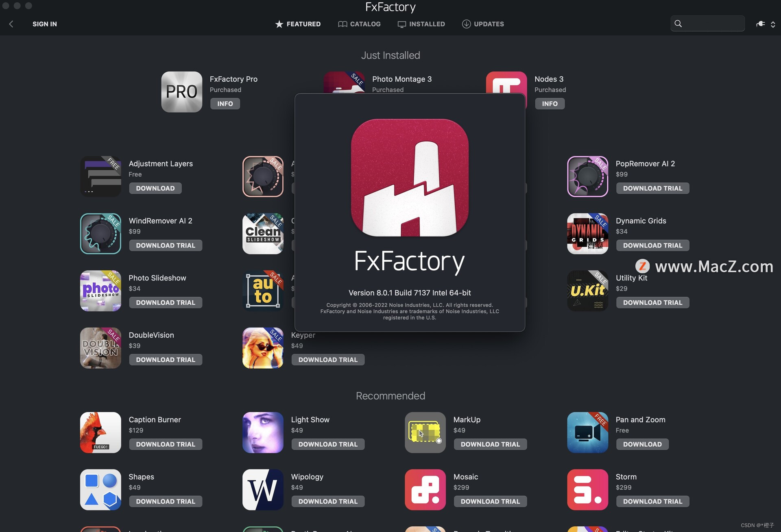Click the Caption Burner $129 price
The image size is (781, 532).
tap(136, 430)
